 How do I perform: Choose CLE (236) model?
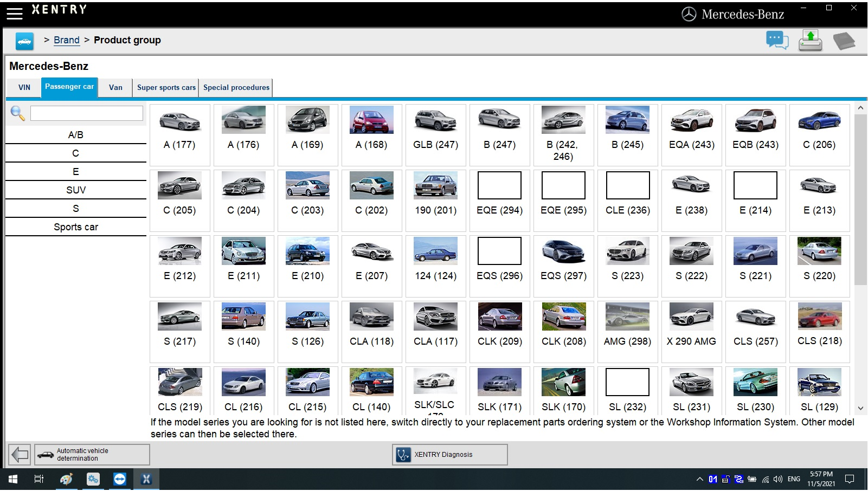click(628, 201)
